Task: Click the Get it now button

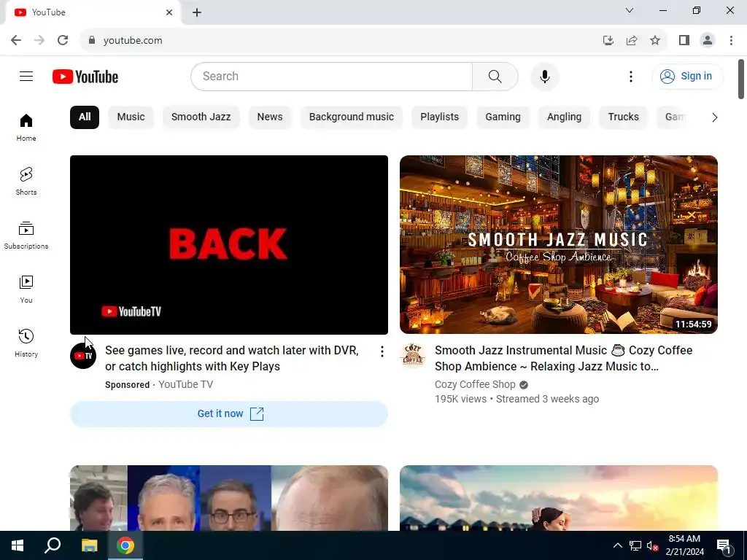Action: click(228, 414)
